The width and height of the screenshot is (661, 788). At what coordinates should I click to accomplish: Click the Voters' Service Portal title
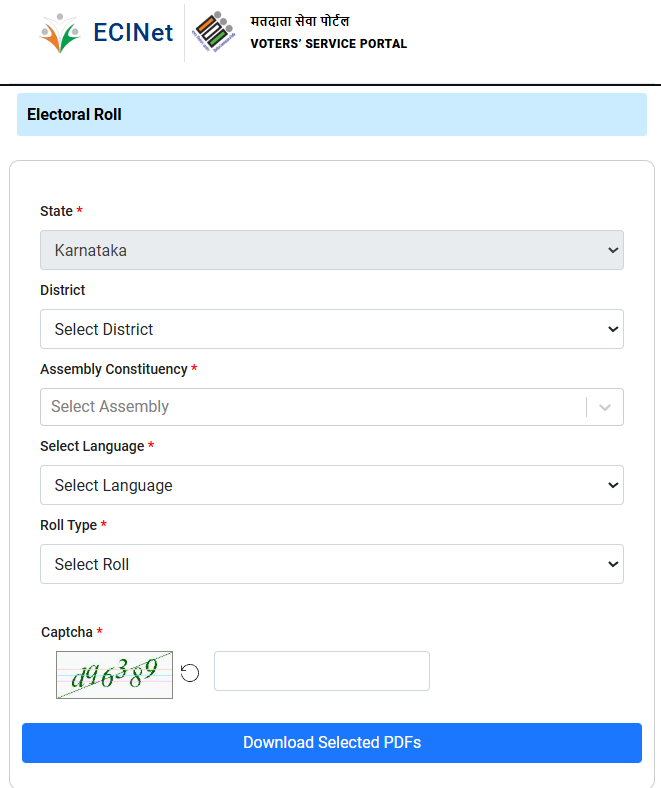point(328,44)
